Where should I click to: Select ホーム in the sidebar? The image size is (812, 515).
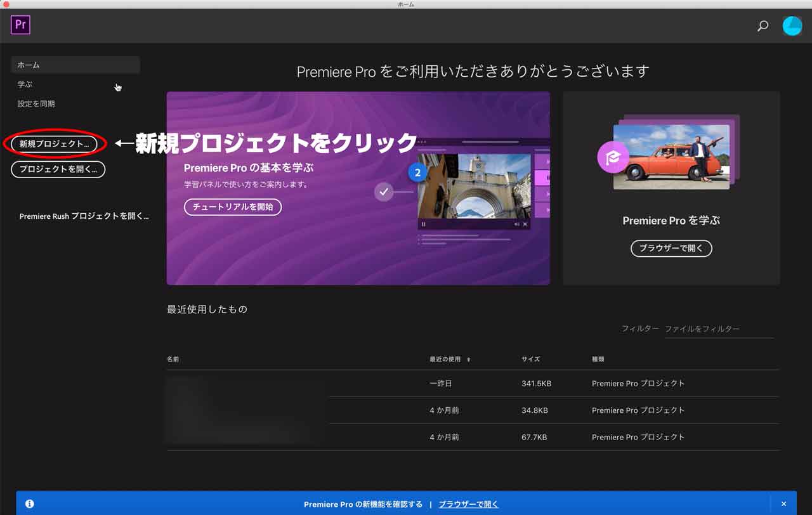coord(75,65)
